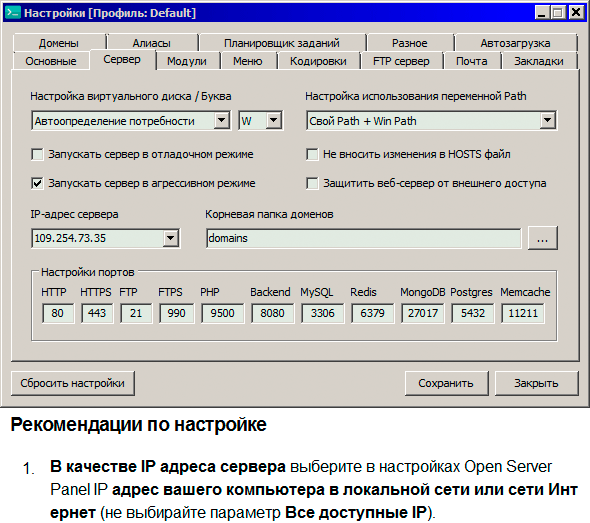Click the Закрыть button
Viewport: 590px width, 523px height.
[537, 383]
